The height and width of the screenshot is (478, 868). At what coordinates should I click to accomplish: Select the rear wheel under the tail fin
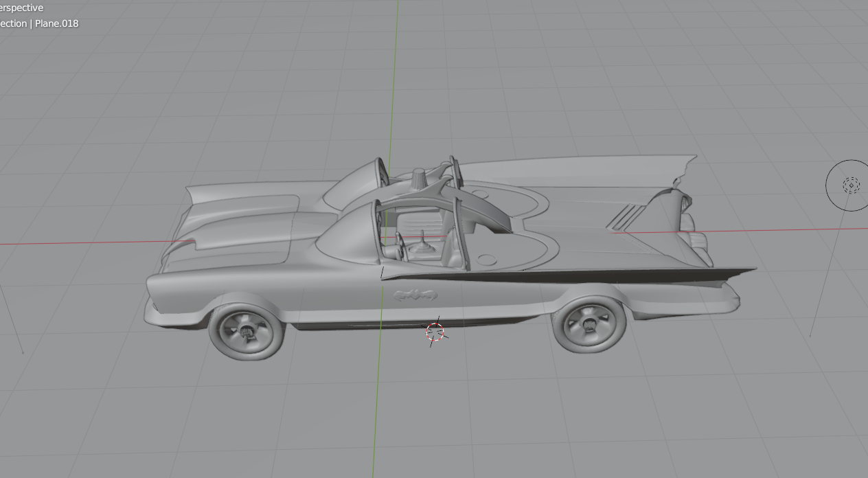point(590,324)
